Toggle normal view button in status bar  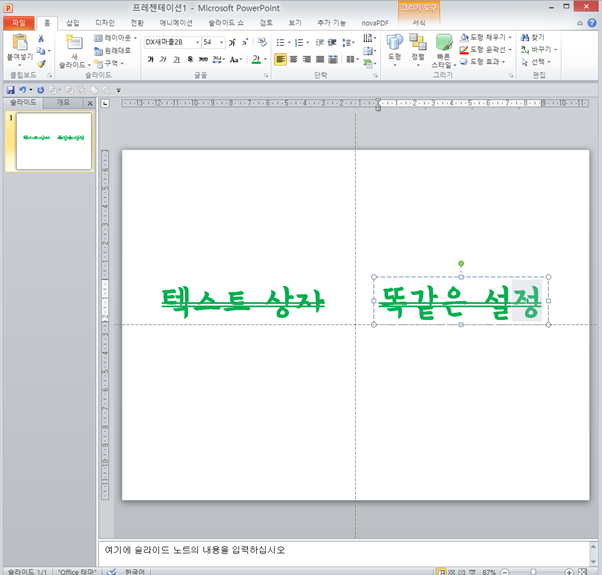[441, 572]
